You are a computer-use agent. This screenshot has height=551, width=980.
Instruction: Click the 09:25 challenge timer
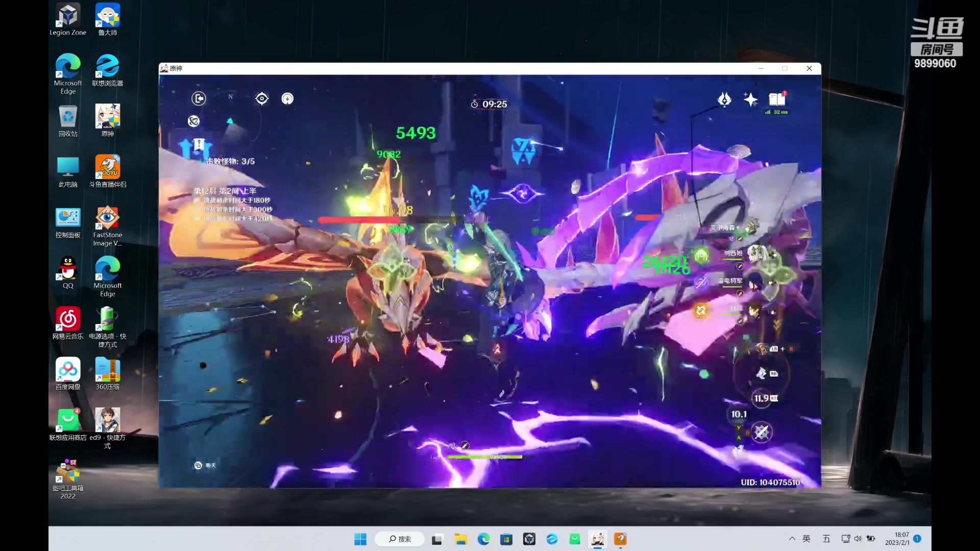point(489,104)
